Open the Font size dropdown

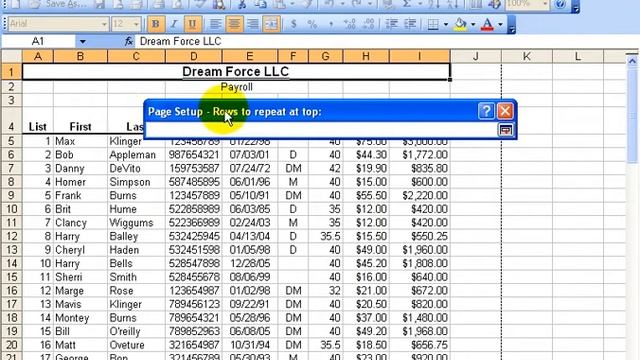coord(136,24)
